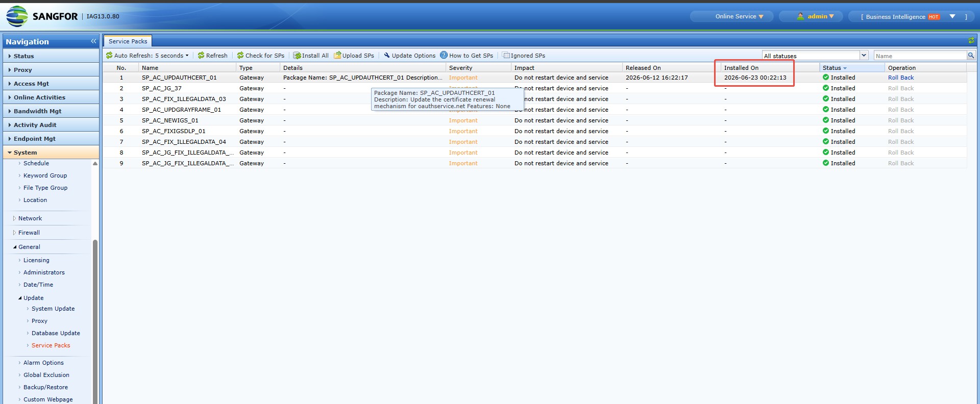The image size is (980, 404).
Task: Click Check for SPs
Action: [260, 56]
